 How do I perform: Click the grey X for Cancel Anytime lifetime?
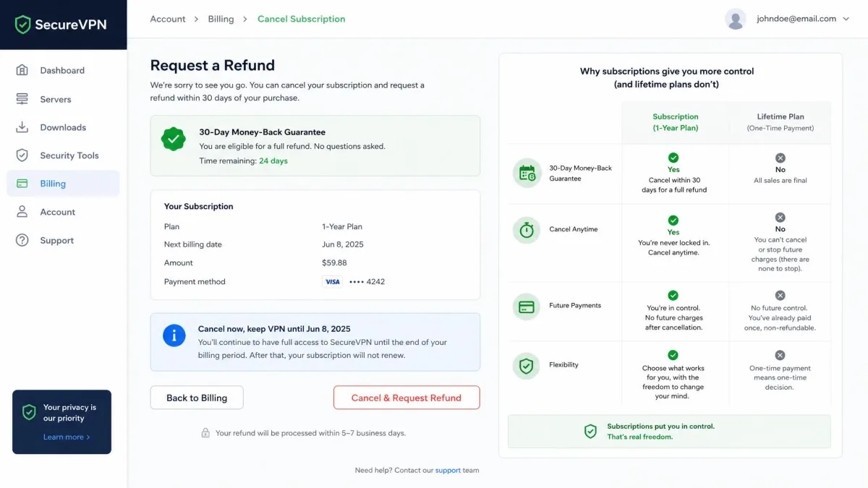tap(780, 217)
